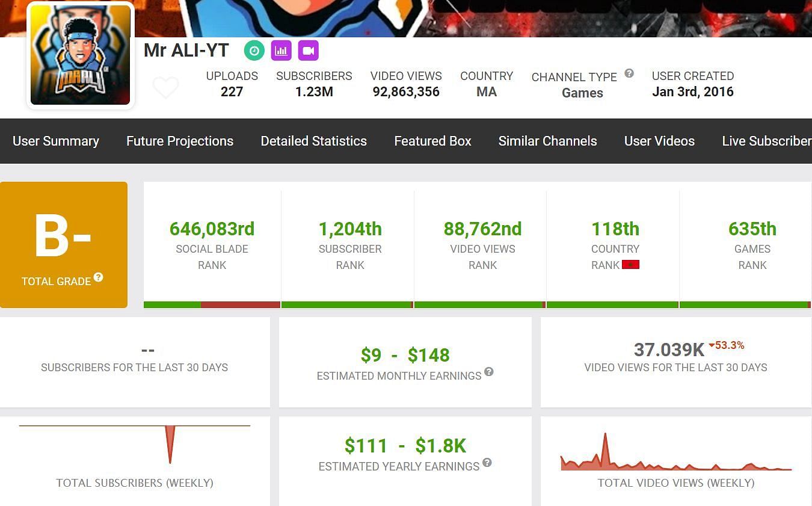Viewport: 812px width, 506px height.
Task: Click the 227 uploads count
Action: (232, 92)
